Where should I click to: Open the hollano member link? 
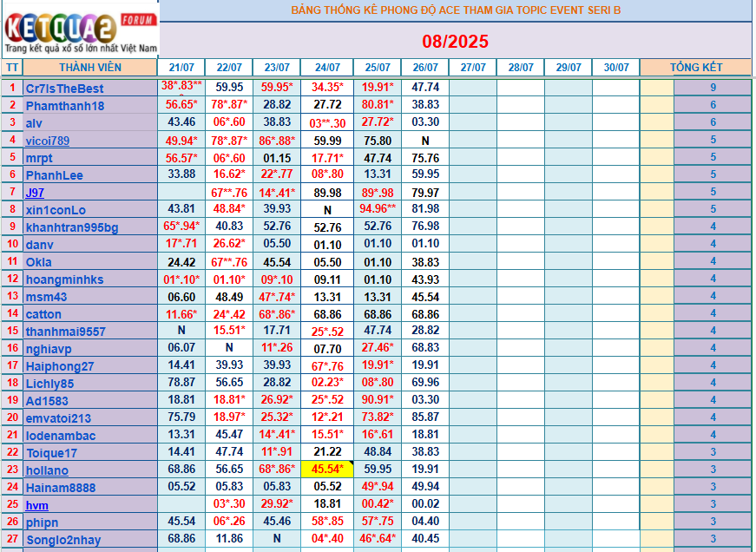click(47, 470)
